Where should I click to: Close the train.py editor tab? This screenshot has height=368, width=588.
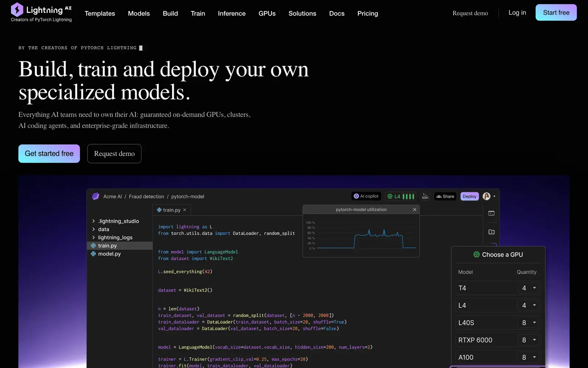pos(184,210)
